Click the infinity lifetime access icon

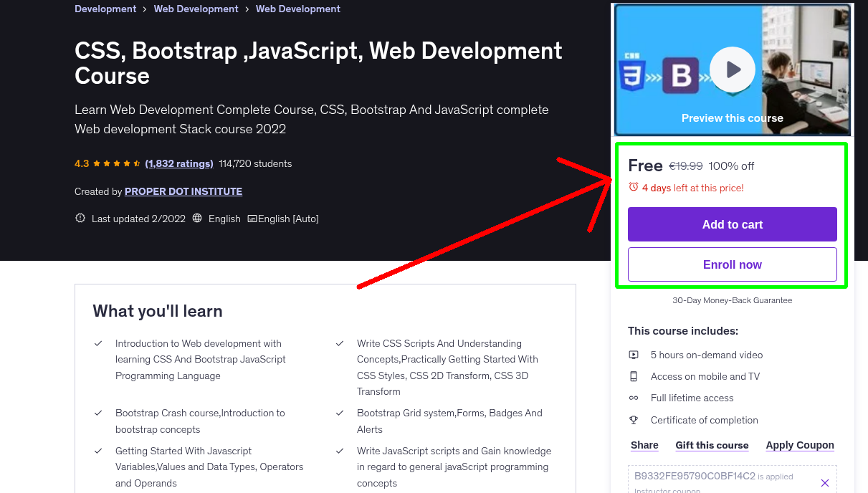click(x=634, y=398)
